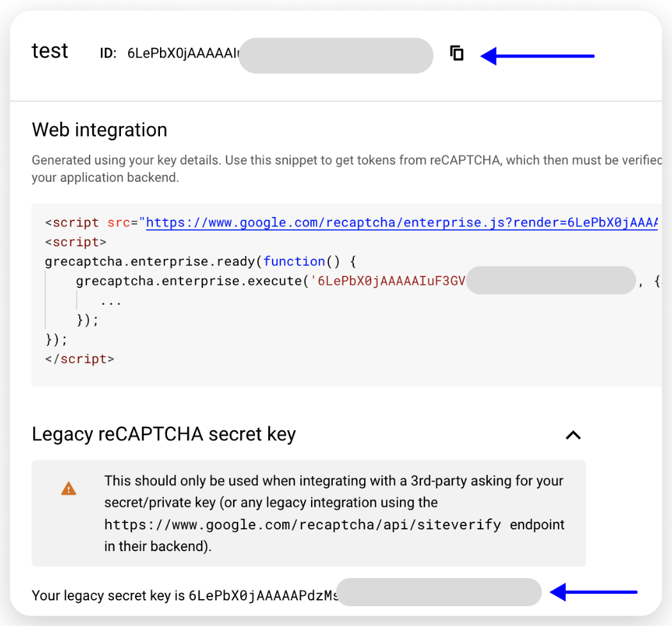The image size is (672, 626).
Task: Click the opening <script> tag on the second code line
Action: point(76,242)
